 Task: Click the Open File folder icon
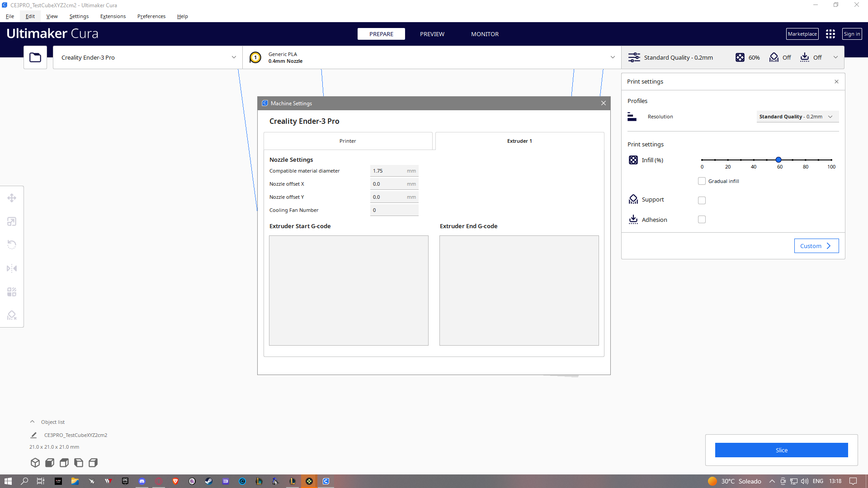(x=35, y=57)
